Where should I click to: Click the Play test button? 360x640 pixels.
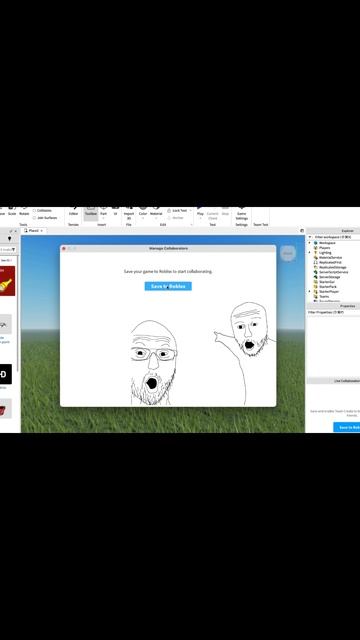(200, 211)
